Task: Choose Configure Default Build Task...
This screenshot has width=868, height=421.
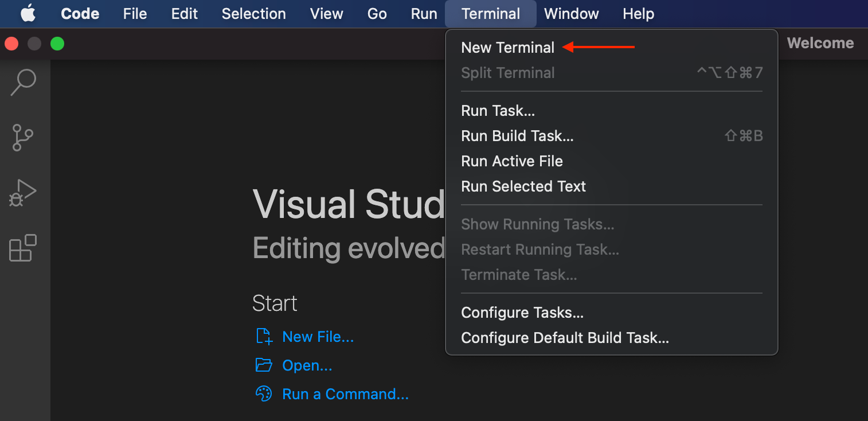Action: click(x=565, y=338)
